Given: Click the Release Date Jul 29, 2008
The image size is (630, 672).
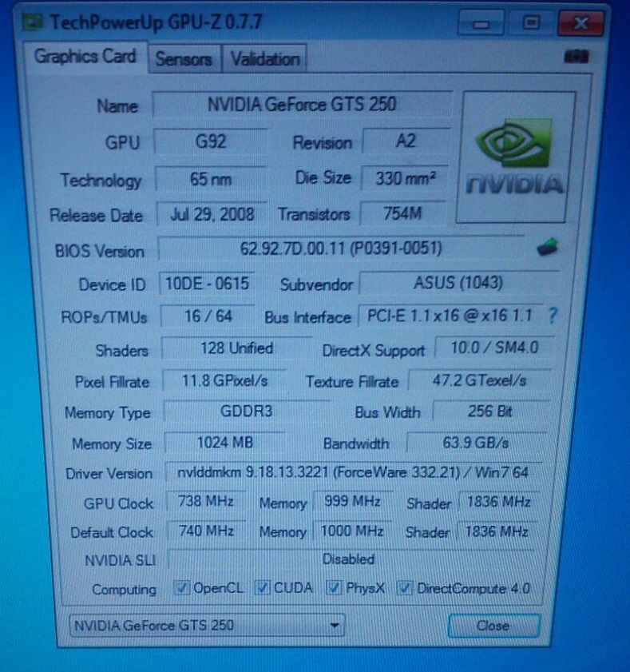Looking at the screenshot, I should click(212, 214).
